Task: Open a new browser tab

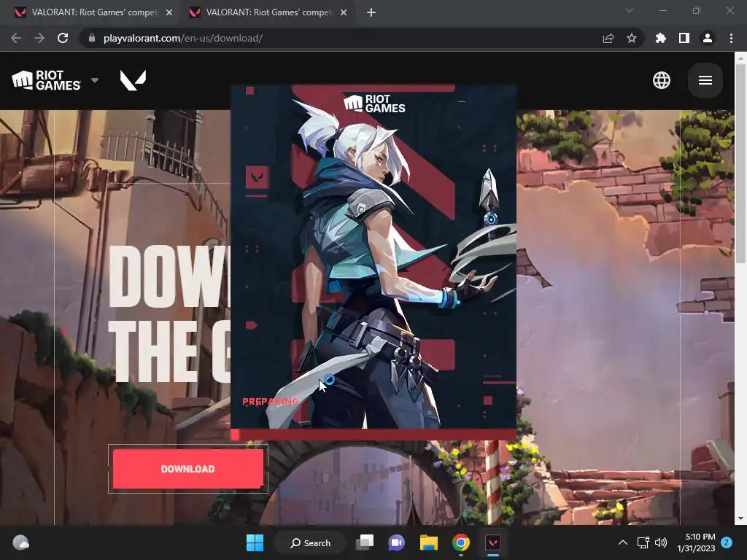Action: click(x=371, y=12)
